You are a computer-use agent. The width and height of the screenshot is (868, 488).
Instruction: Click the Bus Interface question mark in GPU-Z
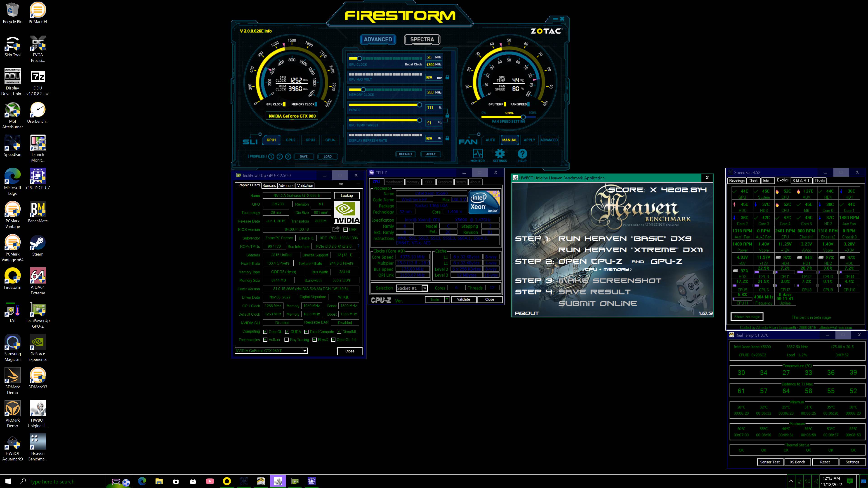pos(359,246)
